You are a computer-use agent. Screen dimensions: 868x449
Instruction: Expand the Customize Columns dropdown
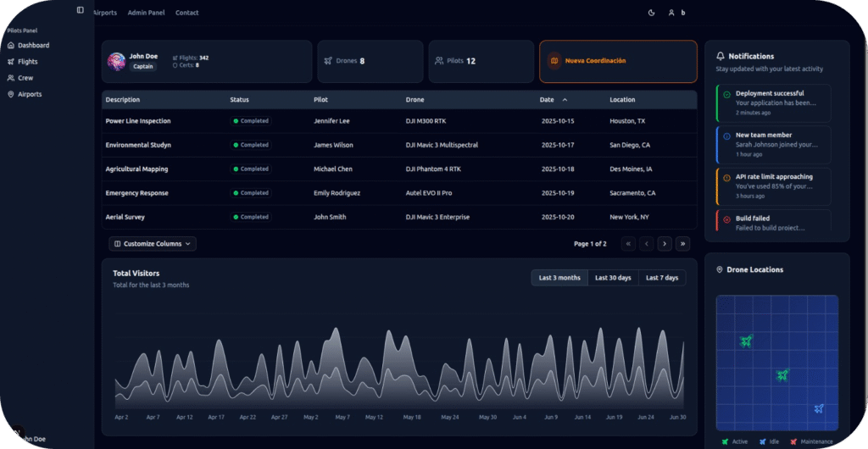click(153, 244)
